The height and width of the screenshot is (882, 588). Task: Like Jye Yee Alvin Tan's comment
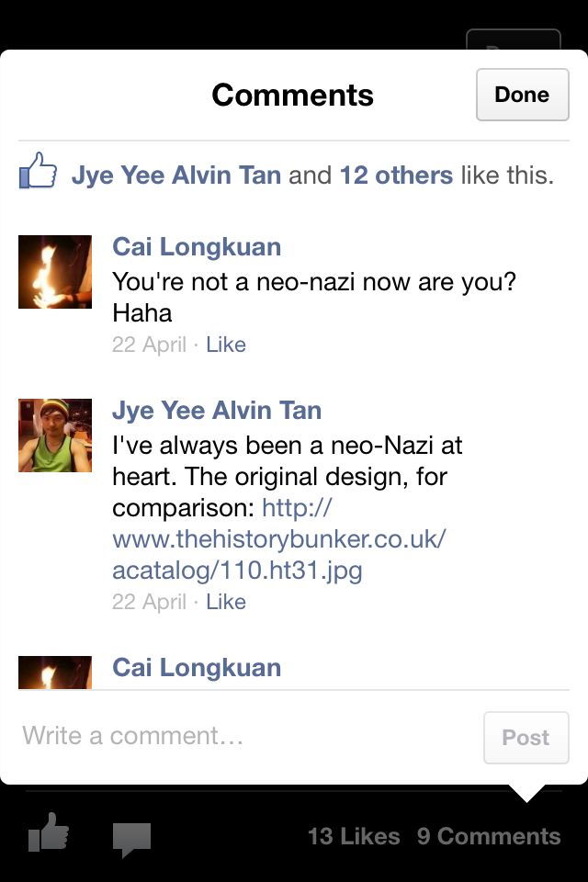click(226, 602)
